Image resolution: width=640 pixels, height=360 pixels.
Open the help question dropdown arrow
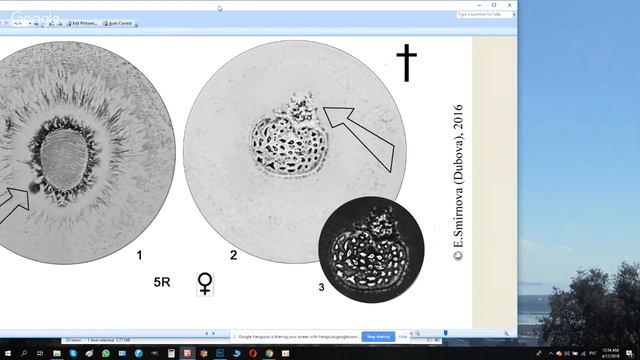coord(513,14)
